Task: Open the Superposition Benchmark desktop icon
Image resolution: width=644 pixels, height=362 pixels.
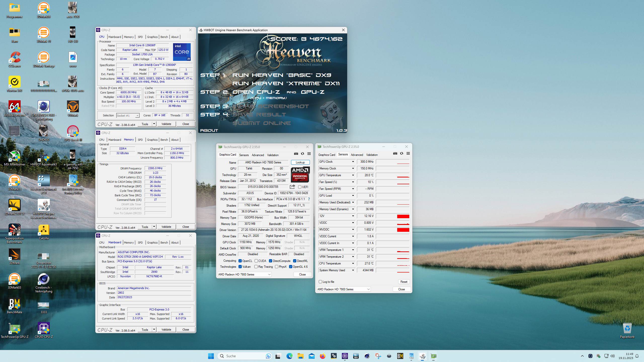Action: 15,234
